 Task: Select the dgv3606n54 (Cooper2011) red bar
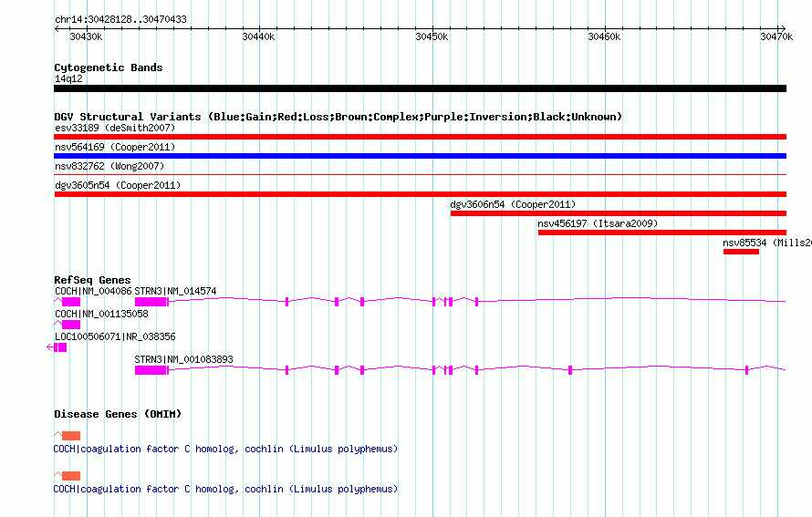tap(619, 213)
